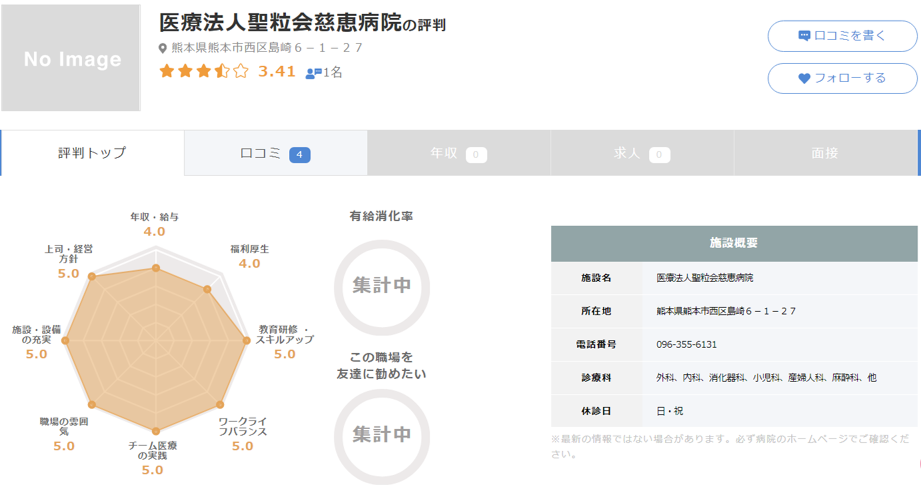The height and width of the screenshot is (485, 921).
Task: Open the 評判トップ tab
Action: point(92,153)
